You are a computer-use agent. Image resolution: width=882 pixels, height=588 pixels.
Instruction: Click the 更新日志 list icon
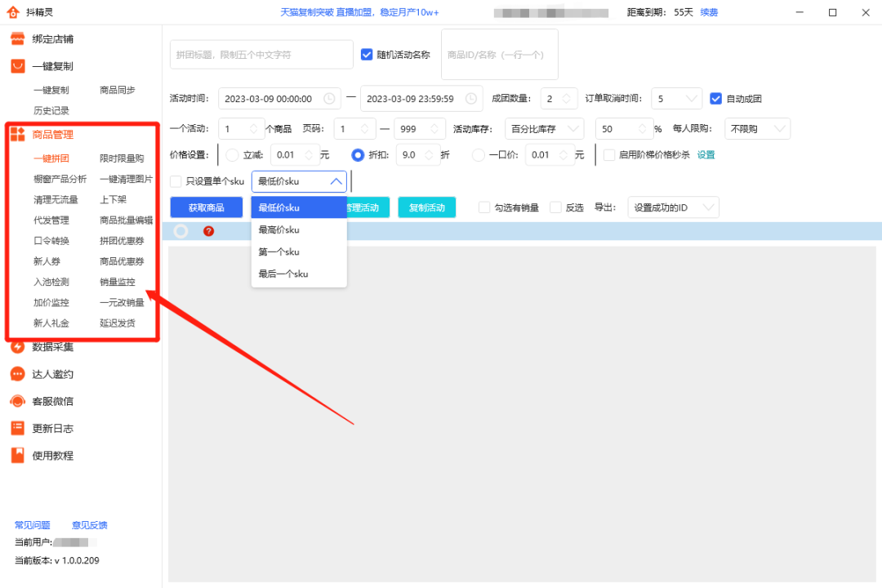pos(16,427)
